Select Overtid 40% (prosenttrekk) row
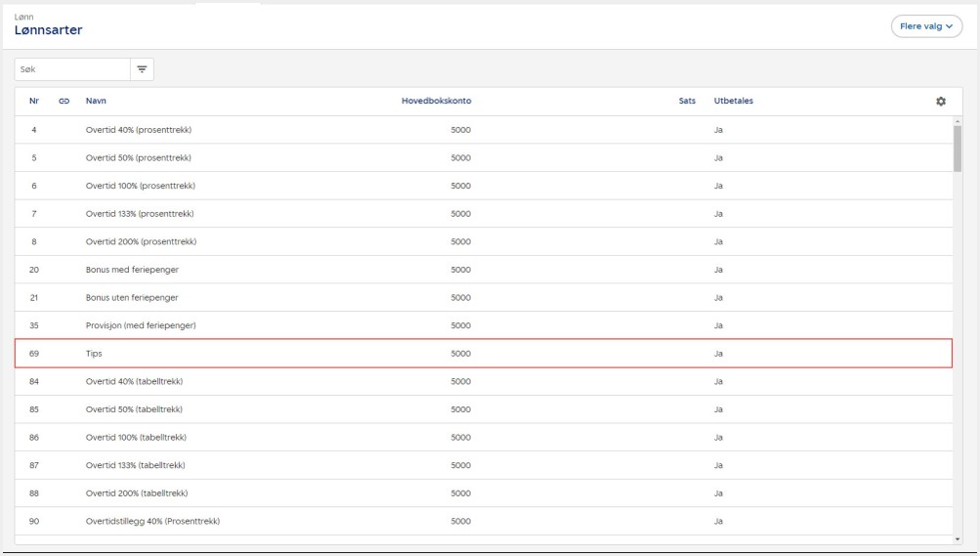 138,130
